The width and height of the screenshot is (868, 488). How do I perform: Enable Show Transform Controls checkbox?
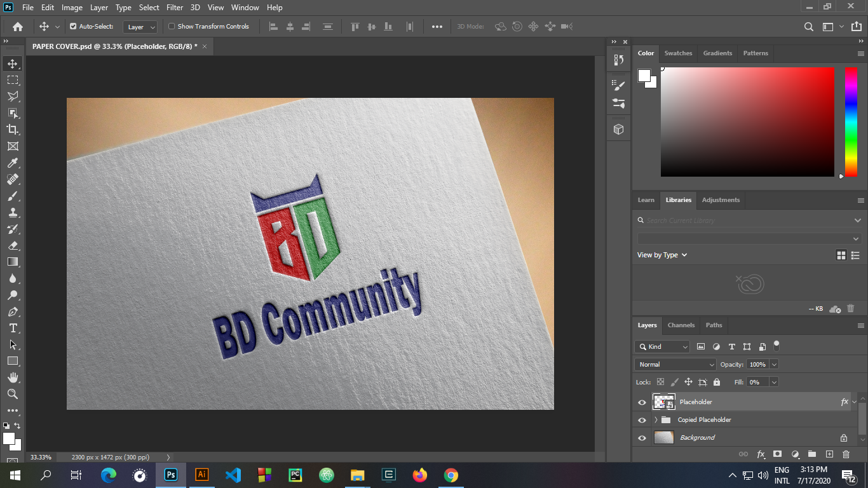(172, 27)
